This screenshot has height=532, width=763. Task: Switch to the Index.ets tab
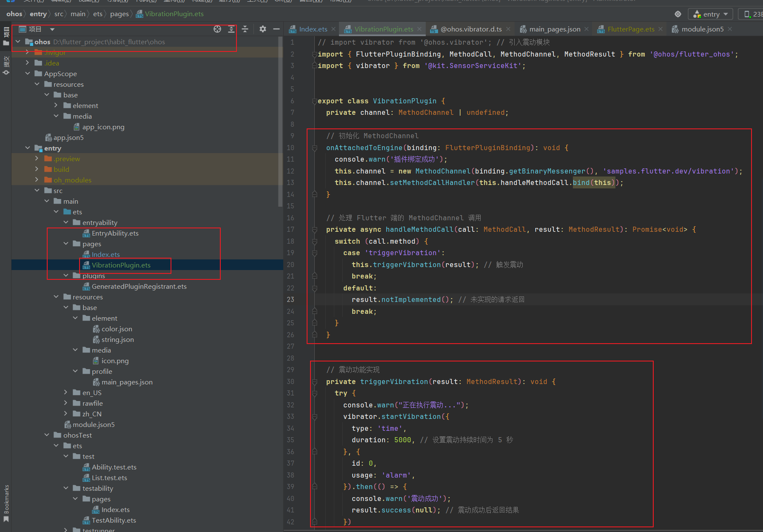point(313,29)
